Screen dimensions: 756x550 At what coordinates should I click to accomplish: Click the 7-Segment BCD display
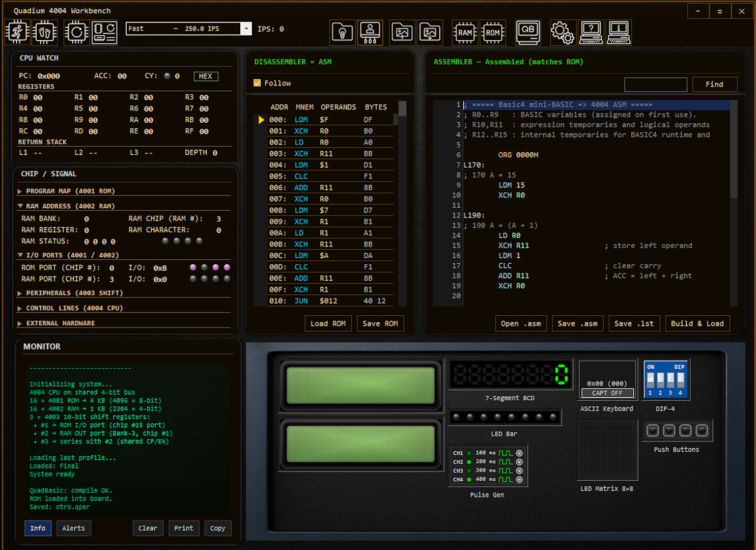point(510,375)
